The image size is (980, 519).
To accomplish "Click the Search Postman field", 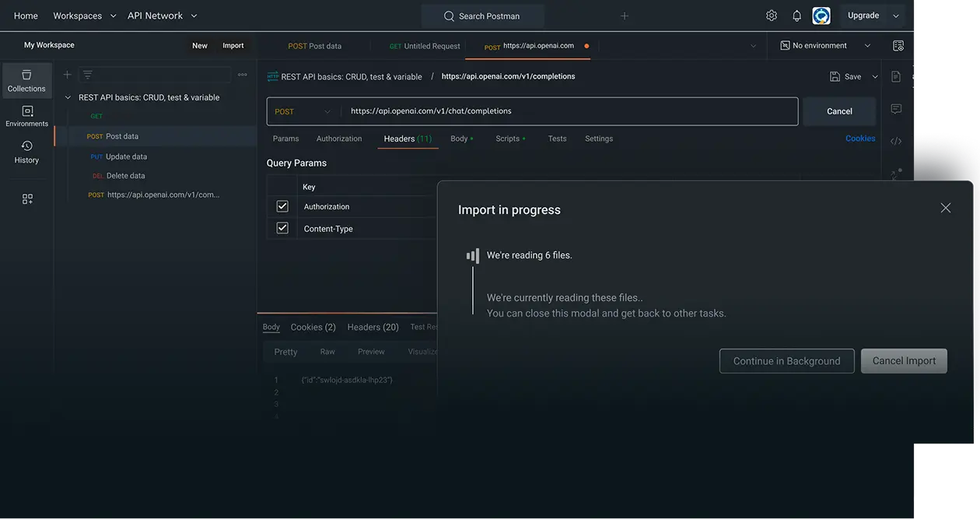I will coord(482,16).
